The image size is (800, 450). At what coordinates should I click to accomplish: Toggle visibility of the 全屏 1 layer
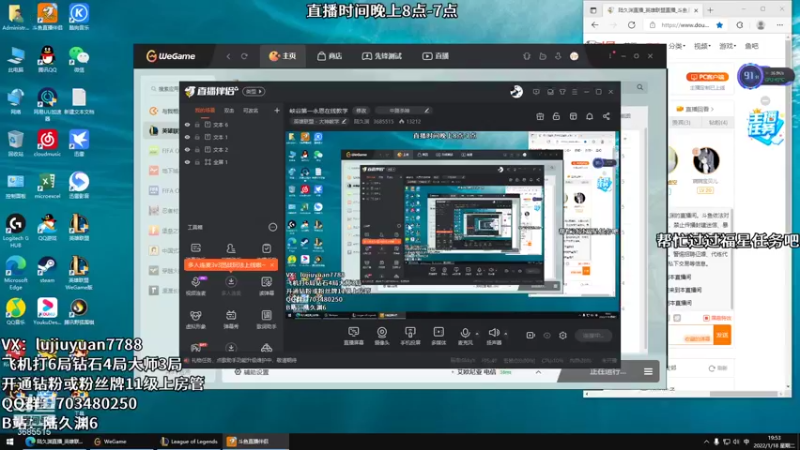coord(187,162)
